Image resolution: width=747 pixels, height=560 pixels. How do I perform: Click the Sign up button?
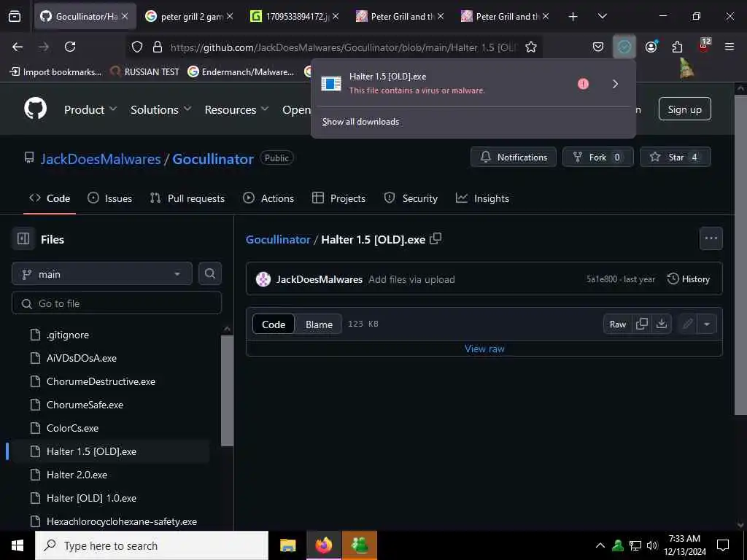click(684, 109)
